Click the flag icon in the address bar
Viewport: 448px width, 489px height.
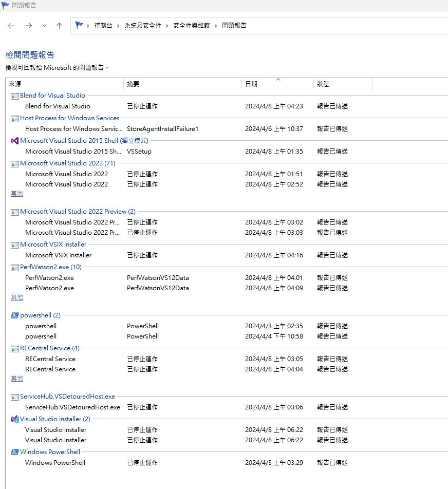click(79, 25)
